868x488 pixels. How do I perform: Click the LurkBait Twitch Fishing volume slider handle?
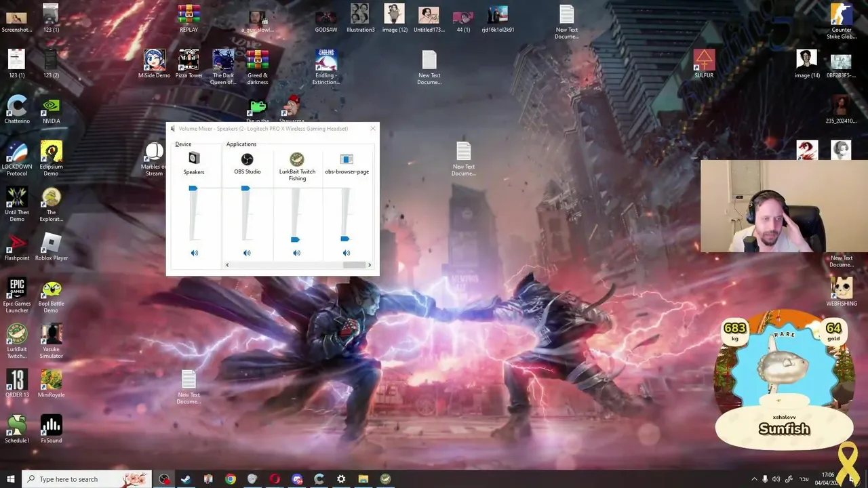tap(295, 239)
